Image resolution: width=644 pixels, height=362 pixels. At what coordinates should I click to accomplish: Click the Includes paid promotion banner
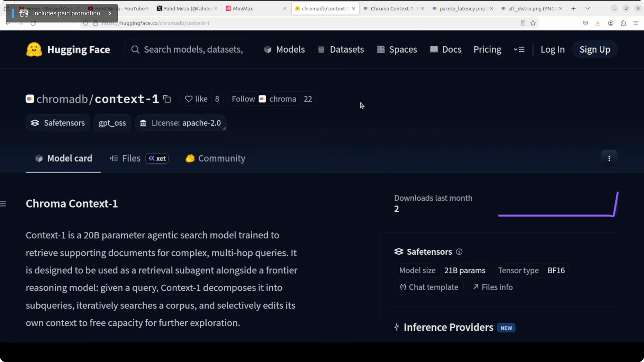(x=62, y=13)
